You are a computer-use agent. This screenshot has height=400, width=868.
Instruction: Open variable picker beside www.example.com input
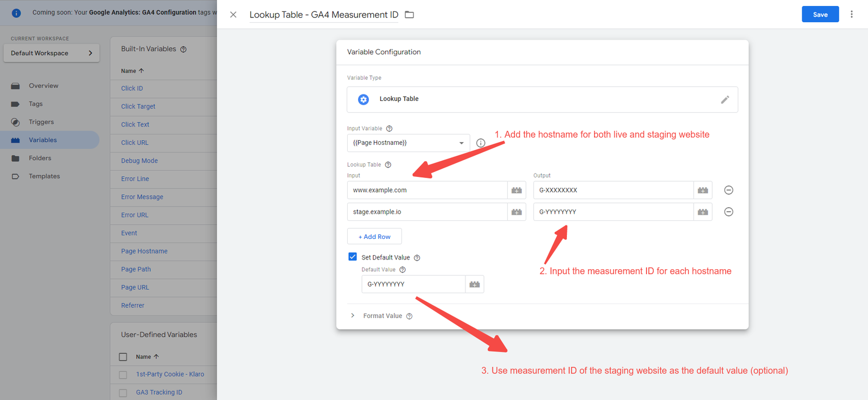pyautogui.click(x=516, y=190)
